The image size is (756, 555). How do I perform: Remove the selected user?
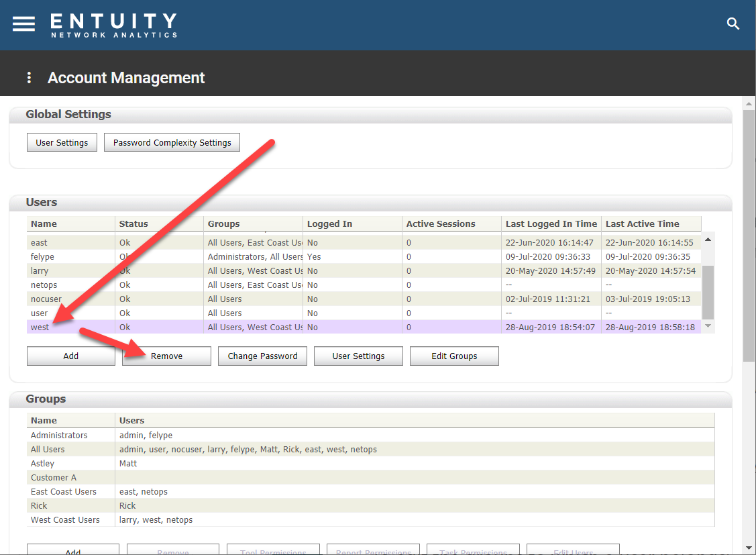tap(166, 356)
